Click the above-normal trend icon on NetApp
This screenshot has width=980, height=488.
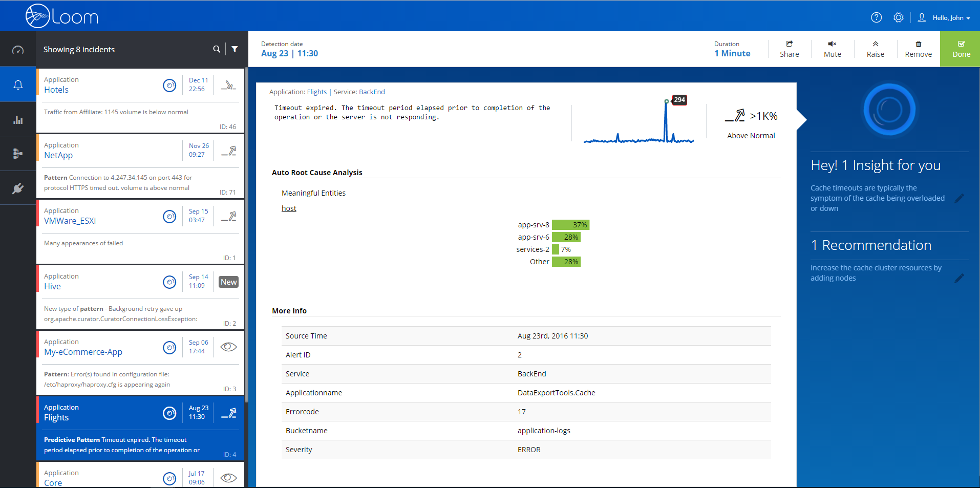[228, 151]
